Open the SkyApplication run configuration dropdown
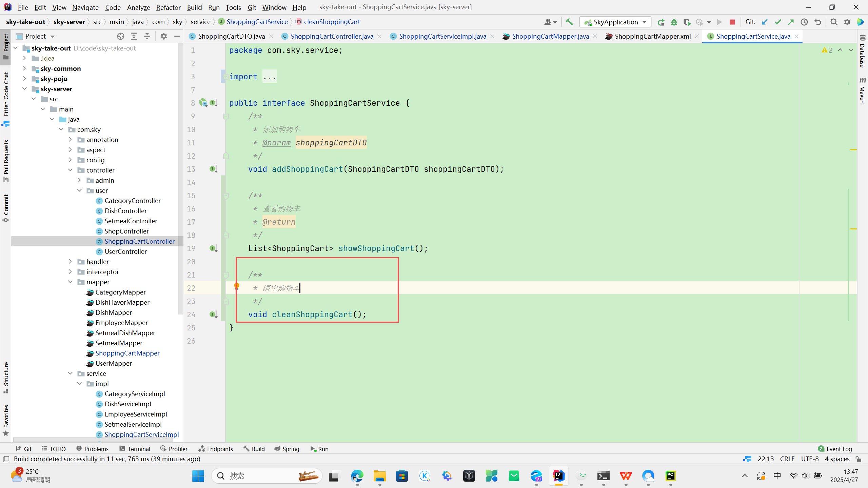 tap(615, 22)
